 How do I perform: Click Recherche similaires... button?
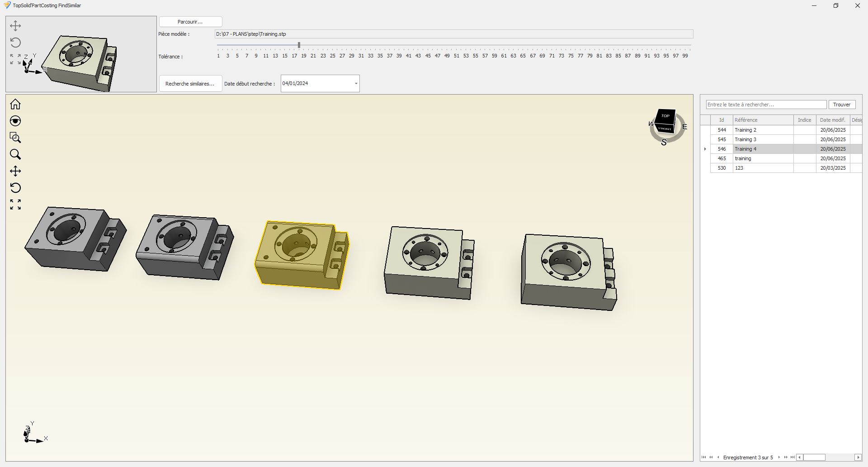coord(190,84)
